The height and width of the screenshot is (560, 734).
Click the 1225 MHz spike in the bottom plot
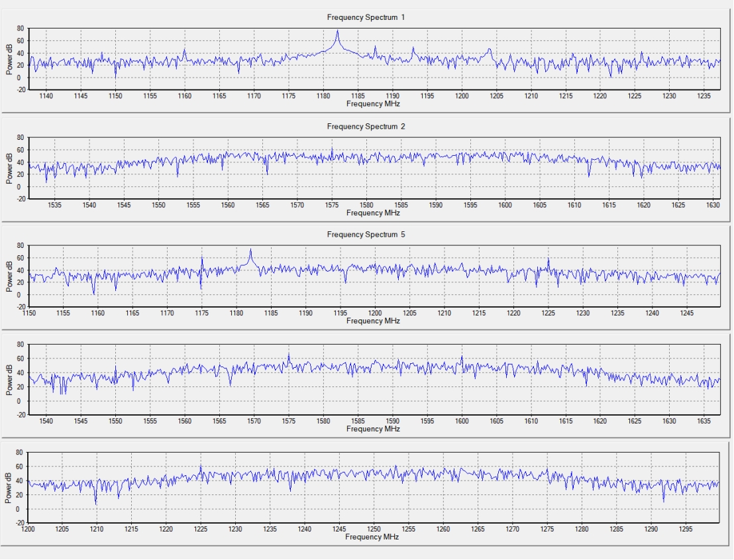click(201, 468)
